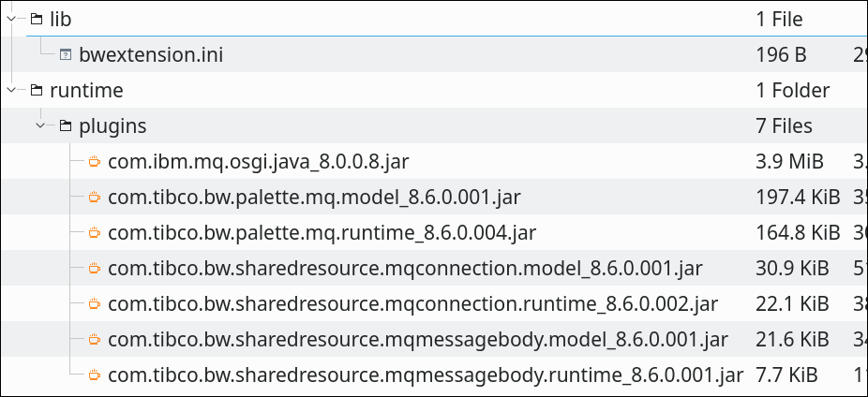Viewport: 868px width, 397px height.
Task: Click the bwextension.ini file icon
Action: 66,54
